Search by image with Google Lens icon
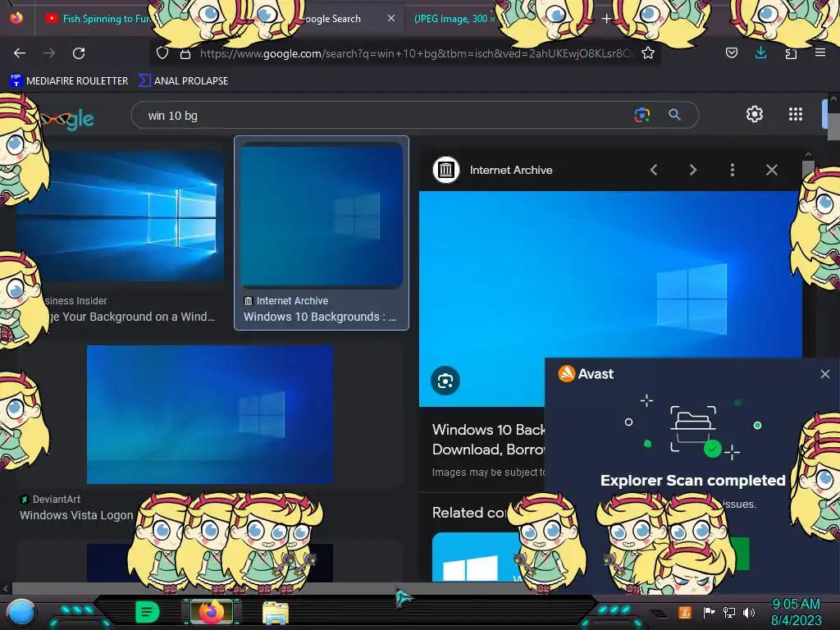 coord(641,115)
